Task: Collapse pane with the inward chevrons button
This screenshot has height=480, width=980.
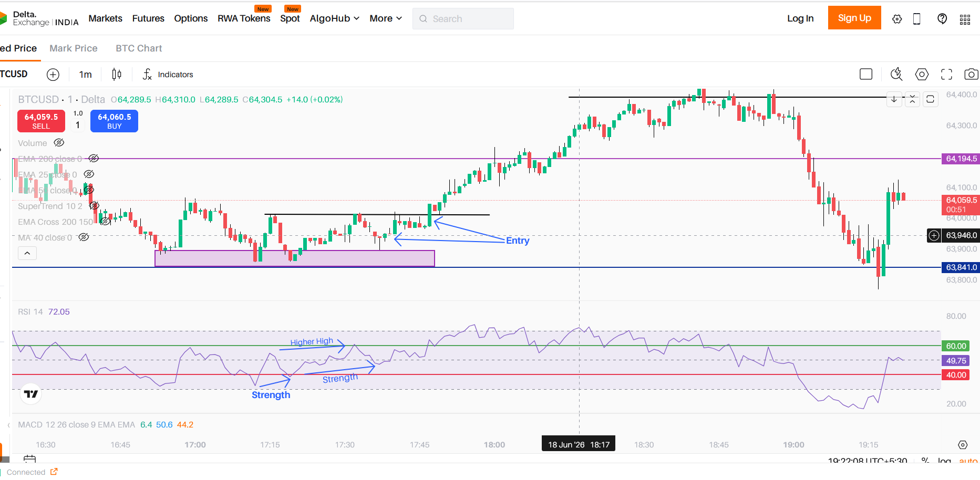Action: tap(912, 99)
